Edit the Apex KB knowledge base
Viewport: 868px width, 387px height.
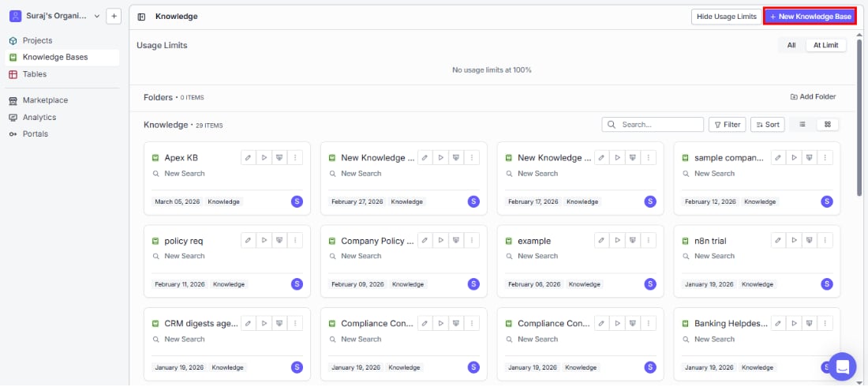click(249, 157)
